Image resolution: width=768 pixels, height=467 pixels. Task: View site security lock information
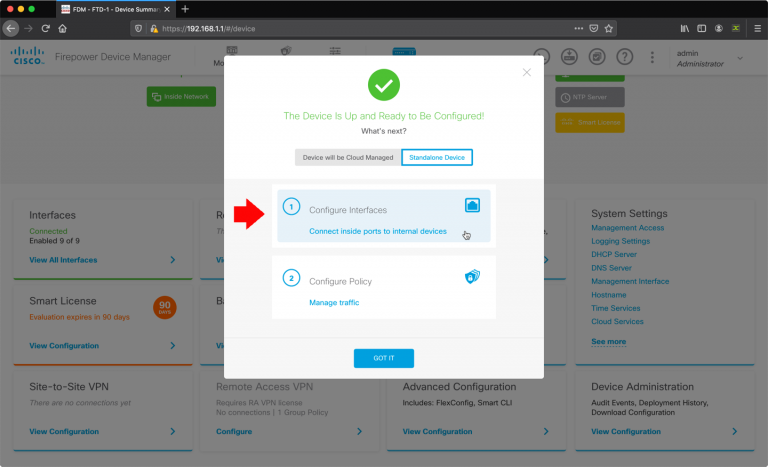(x=154, y=28)
